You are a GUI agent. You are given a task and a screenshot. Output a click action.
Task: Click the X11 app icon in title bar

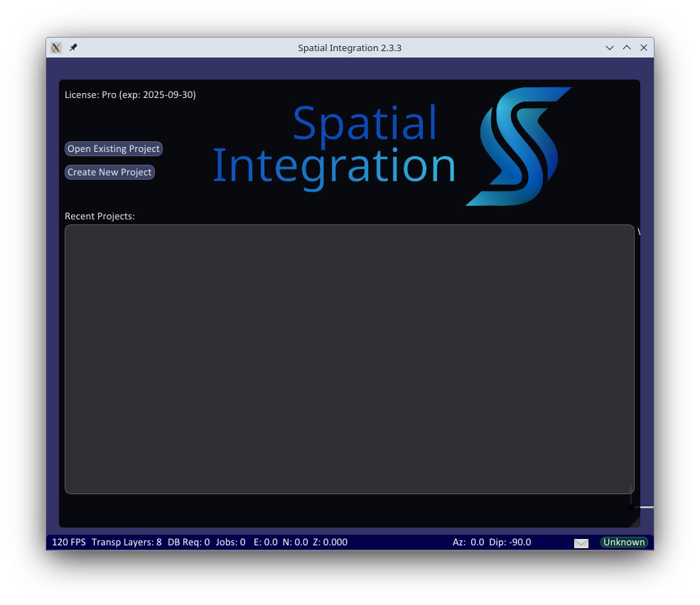56,48
